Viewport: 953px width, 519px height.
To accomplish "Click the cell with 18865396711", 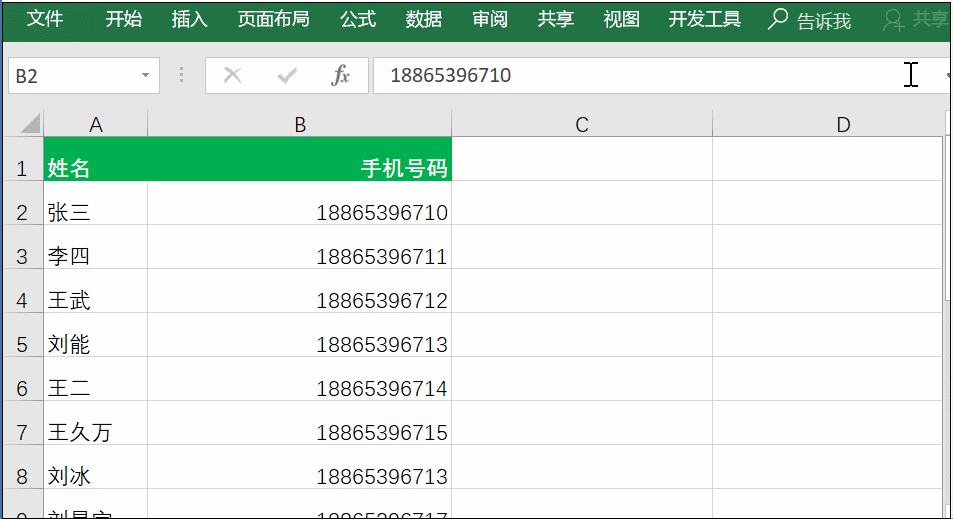I will 300,247.
